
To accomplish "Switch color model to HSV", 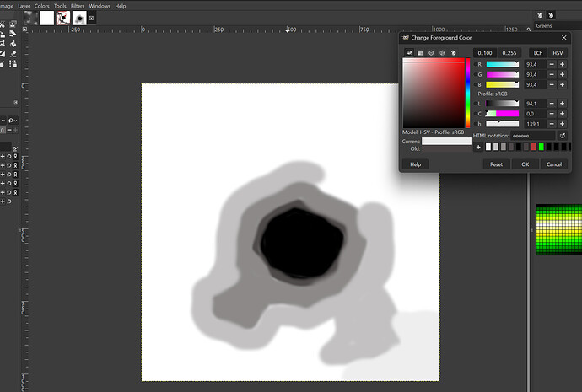I will tap(558, 53).
